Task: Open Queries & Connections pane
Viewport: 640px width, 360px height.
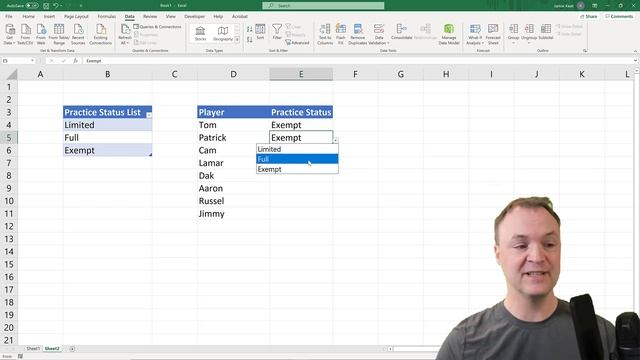Action: click(x=157, y=27)
